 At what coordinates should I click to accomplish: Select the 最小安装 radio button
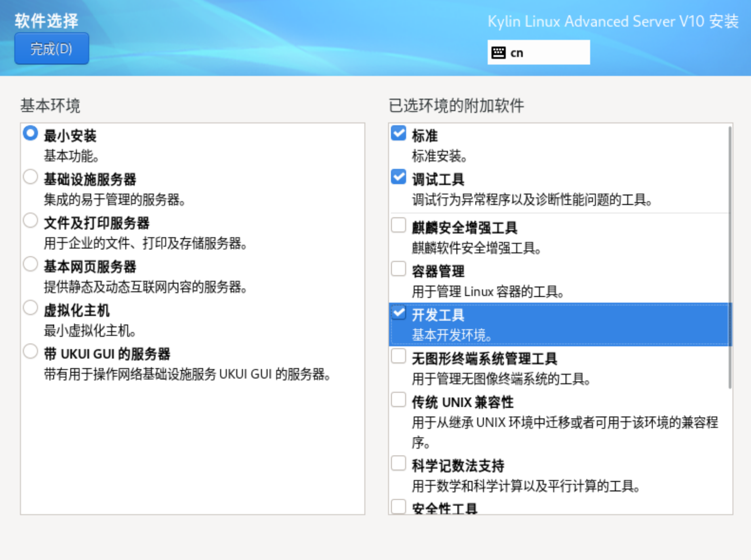pyautogui.click(x=30, y=133)
